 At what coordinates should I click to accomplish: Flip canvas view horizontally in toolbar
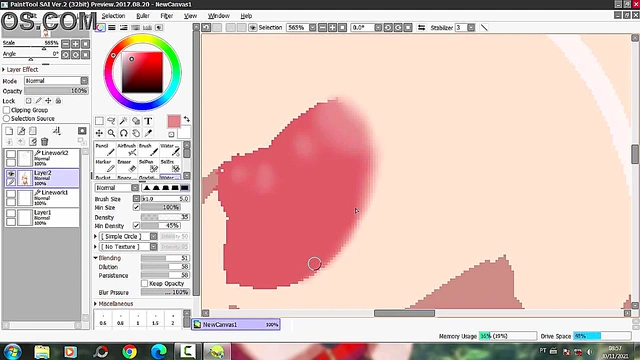point(421,28)
